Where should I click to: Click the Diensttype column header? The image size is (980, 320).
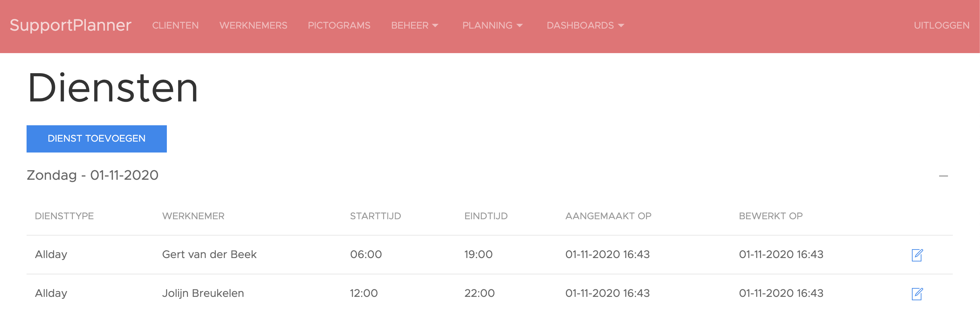pyautogui.click(x=64, y=216)
